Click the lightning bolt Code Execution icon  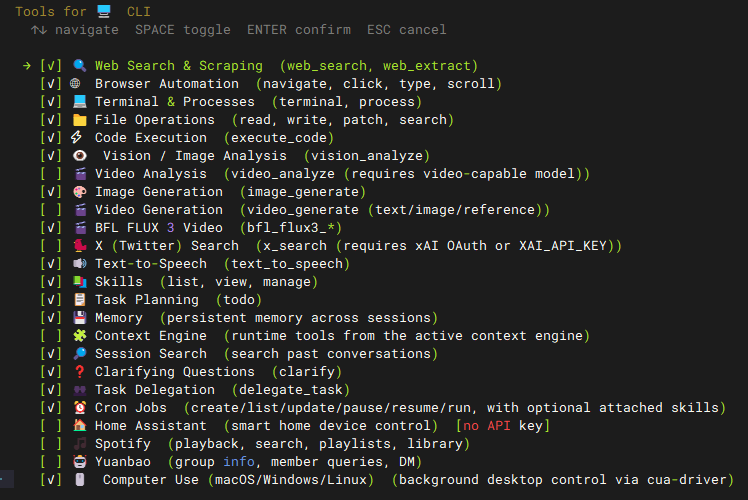(76, 137)
